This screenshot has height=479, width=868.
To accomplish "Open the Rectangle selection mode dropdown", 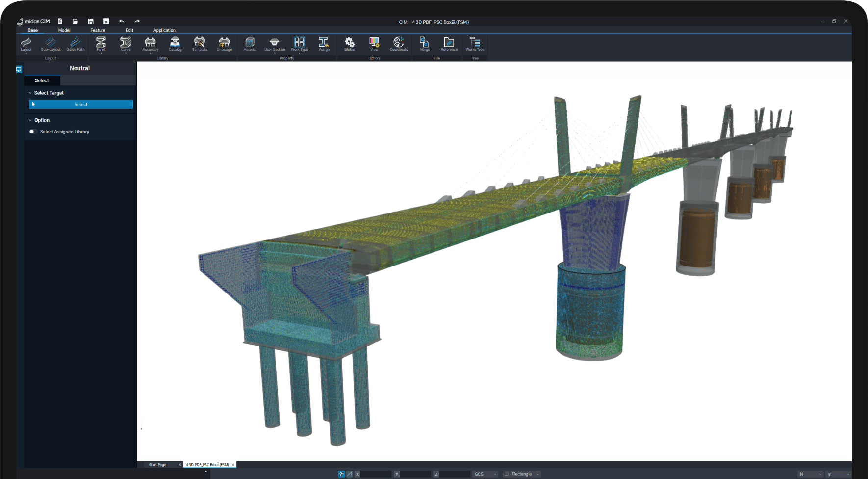I will click(x=523, y=474).
